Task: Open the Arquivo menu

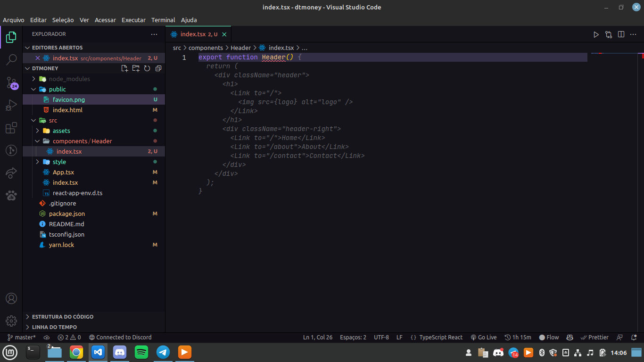Action: (x=14, y=20)
